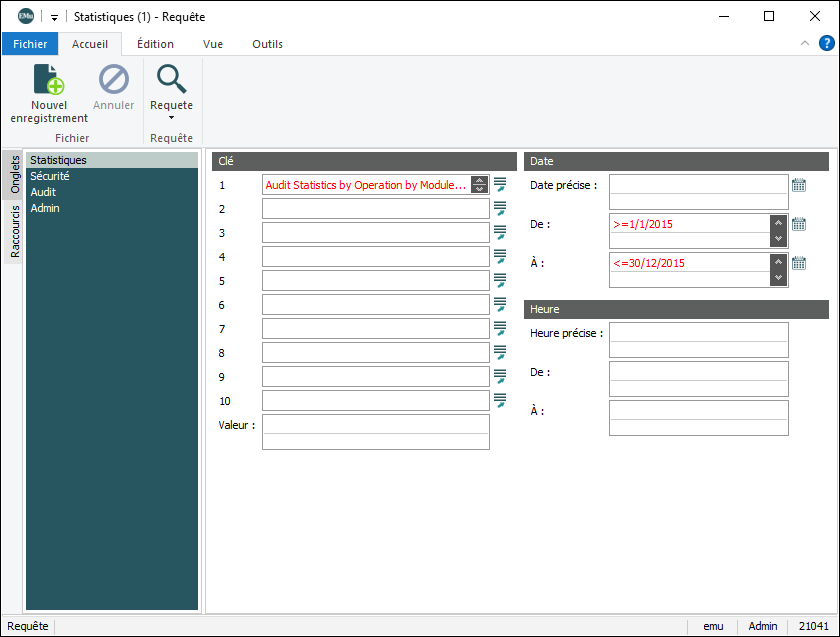Open calendar picker beside À date field
This screenshot has width=840, height=637.
(x=798, y=263)
